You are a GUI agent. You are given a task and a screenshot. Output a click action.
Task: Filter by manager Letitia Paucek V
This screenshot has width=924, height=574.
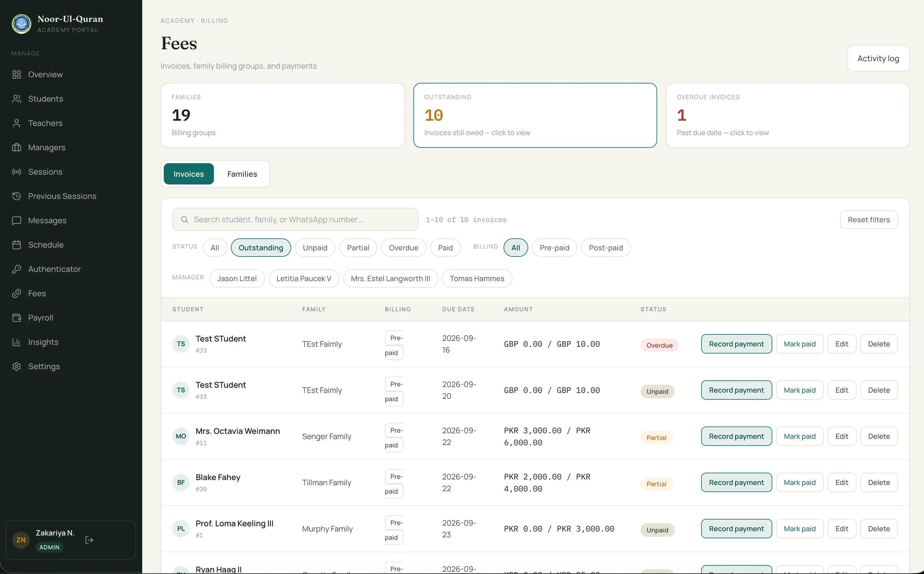point(303,278)
